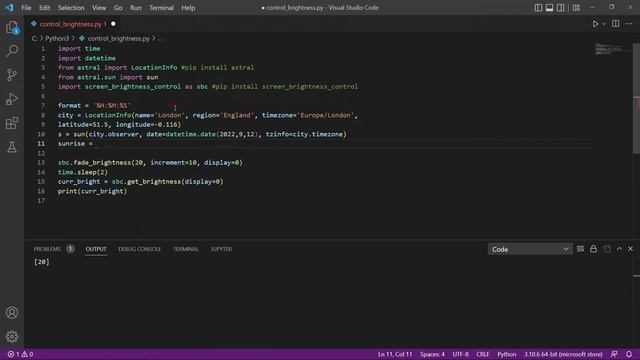
Task: Click the editor vertical scrollbar
Action: pos(636,99)
